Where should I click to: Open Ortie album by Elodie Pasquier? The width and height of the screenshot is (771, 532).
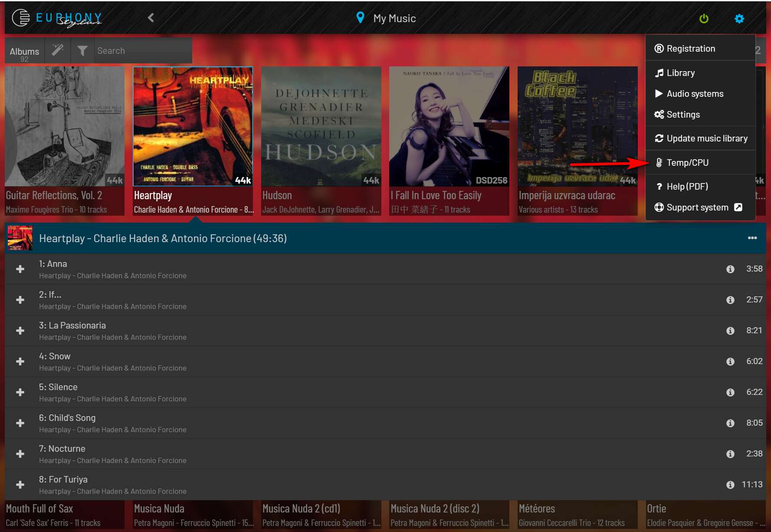click(x=706, y=515)
